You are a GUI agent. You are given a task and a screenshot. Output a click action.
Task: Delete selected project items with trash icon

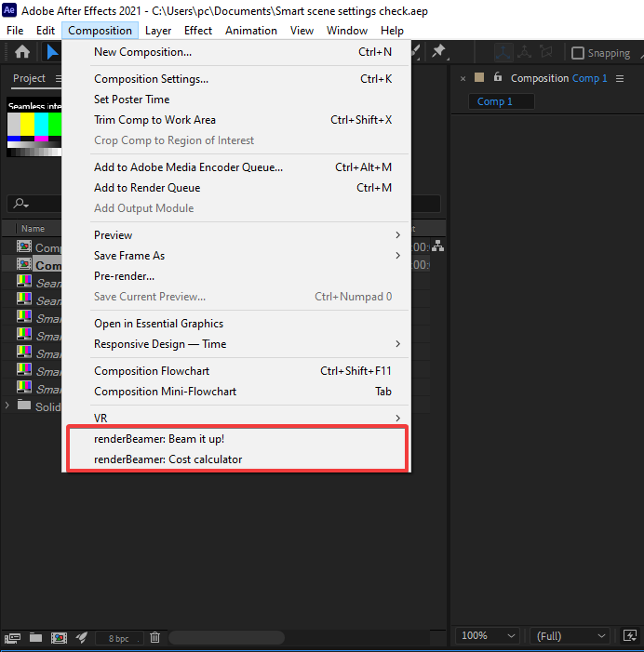154,637
